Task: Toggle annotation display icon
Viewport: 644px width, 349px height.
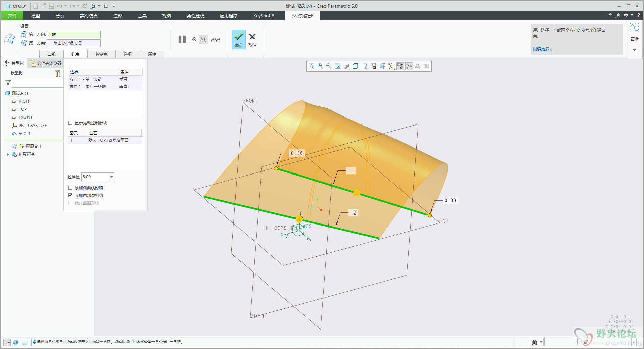Action: [x=400, y=66]
